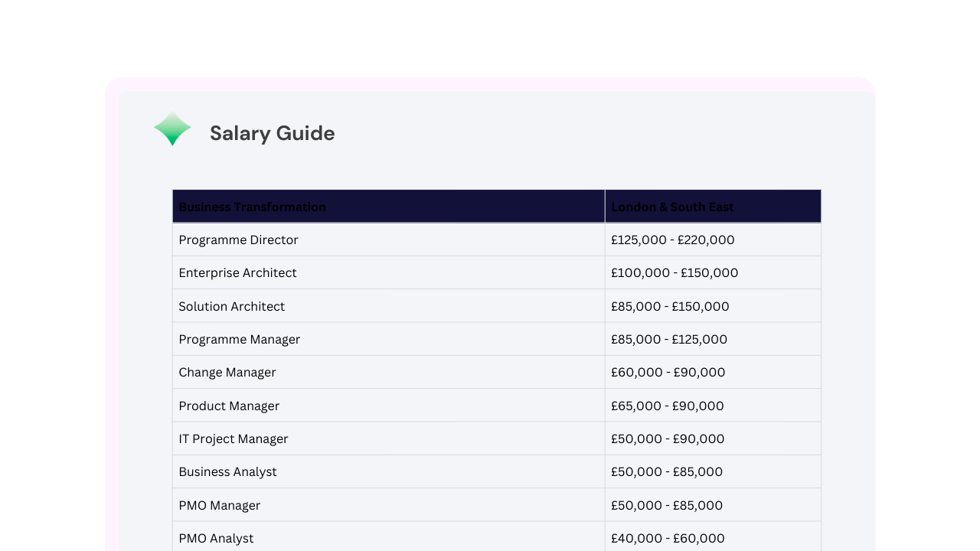980x551 pixels.
Task: Click the London & South East column header
Action: tap(671, 207)
